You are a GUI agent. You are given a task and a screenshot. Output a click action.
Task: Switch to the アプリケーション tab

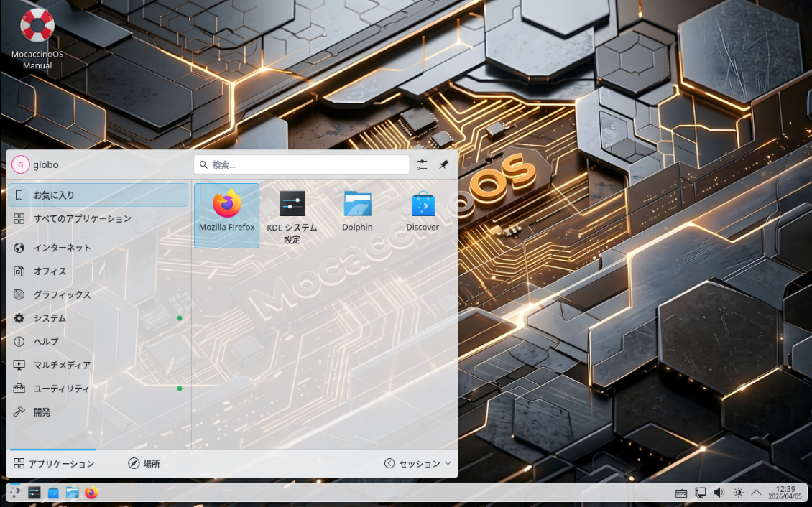tap(54, 464)
